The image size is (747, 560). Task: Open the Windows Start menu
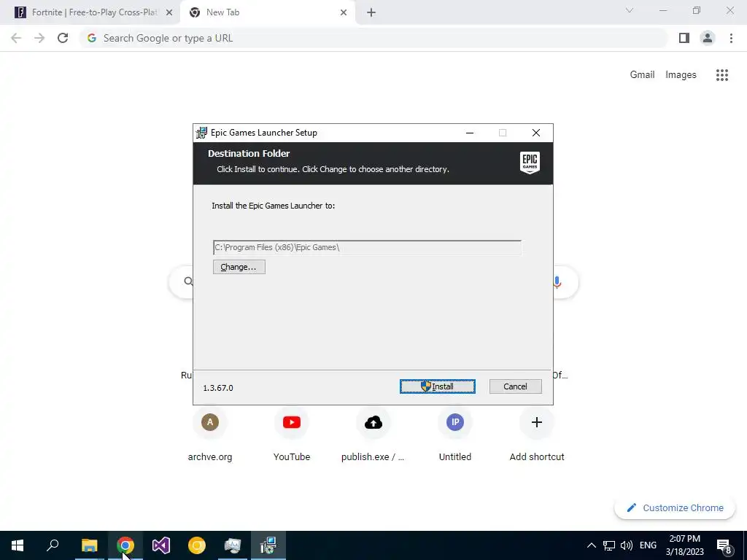tap(18, 545)
